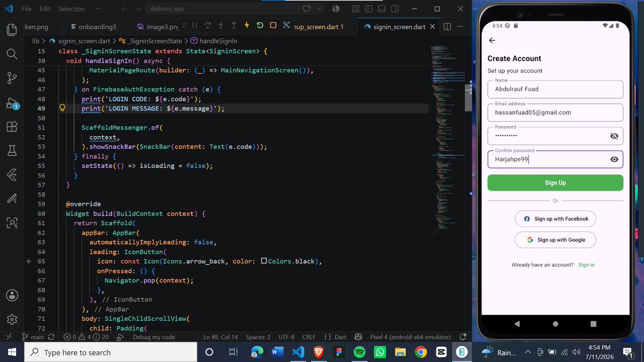Screen dimensions: 644x362
Task: Open the Selection menu
Action: tap(71, 9)
